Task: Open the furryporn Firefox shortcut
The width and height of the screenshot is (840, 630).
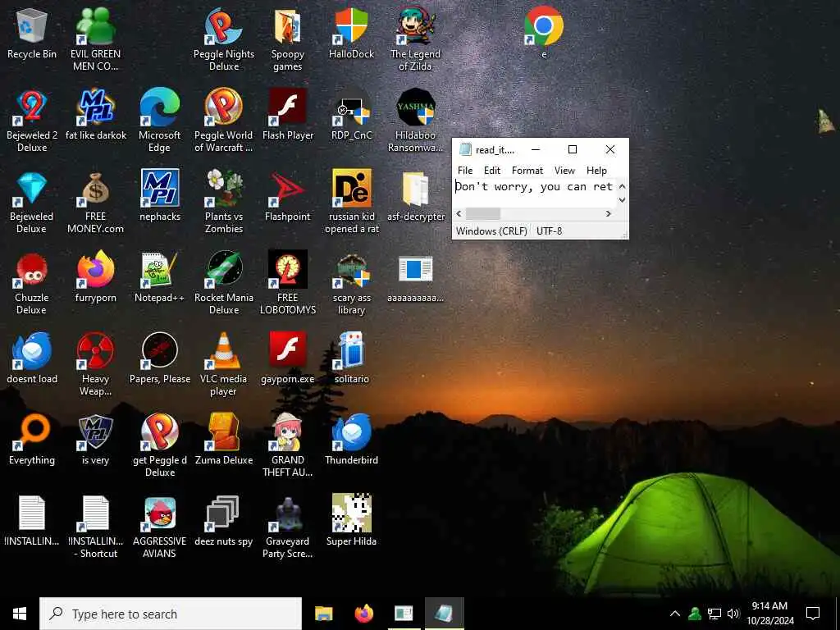Action: tap(95, 277)
